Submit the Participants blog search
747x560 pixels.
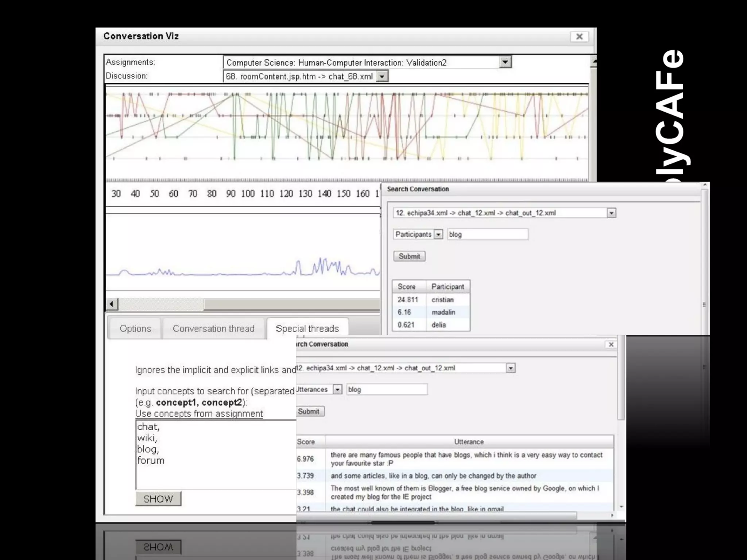[x=409, y=256]
